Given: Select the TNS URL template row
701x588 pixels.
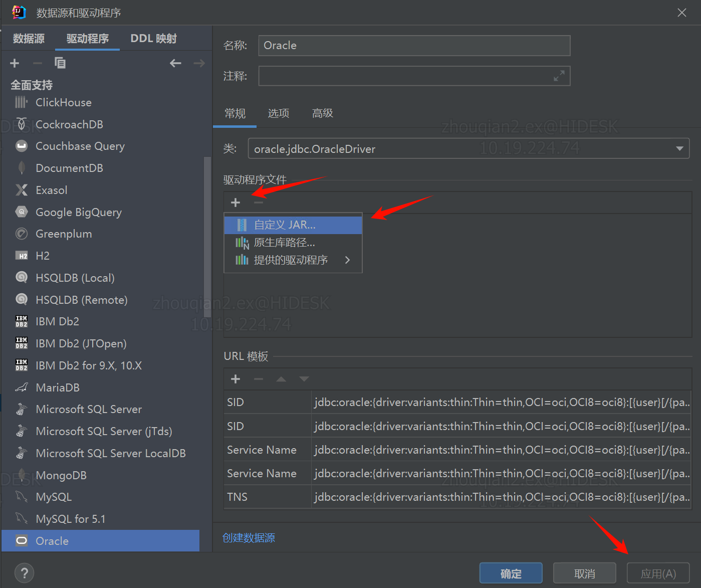Looking at the screenshot, I should point(457,497).
